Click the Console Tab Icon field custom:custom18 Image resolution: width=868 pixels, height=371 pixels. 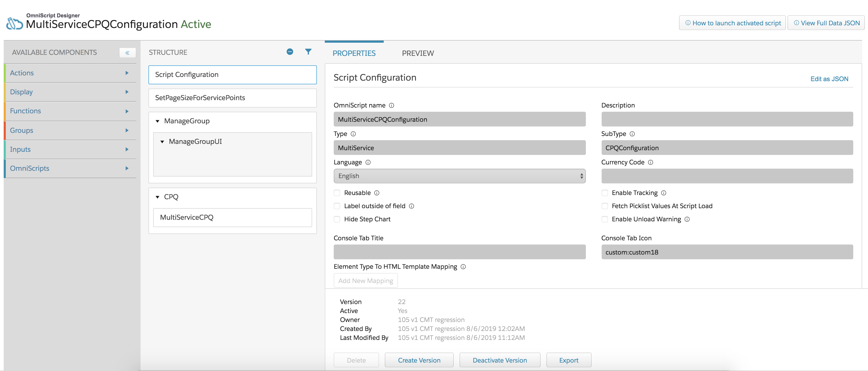pyautogui.click(x=727, y=252)
